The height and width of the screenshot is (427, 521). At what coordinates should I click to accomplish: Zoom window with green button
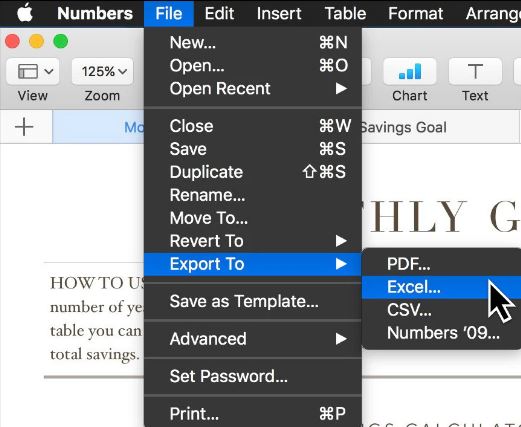61,41
